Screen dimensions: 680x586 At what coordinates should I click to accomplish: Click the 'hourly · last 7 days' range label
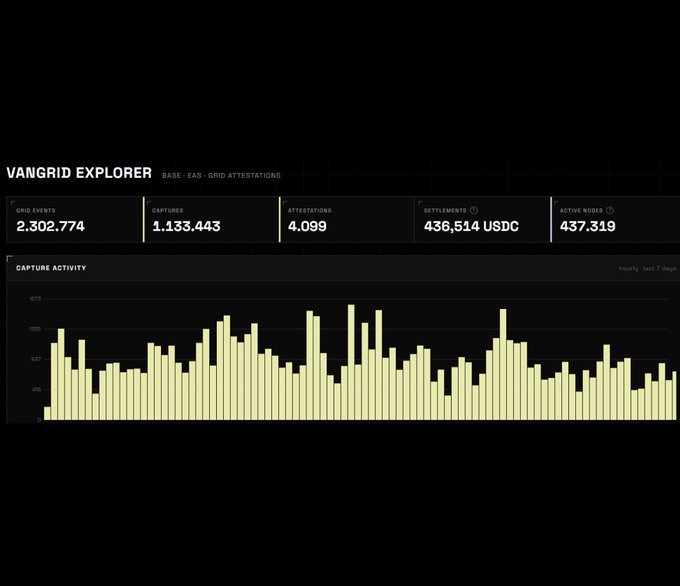647,268
